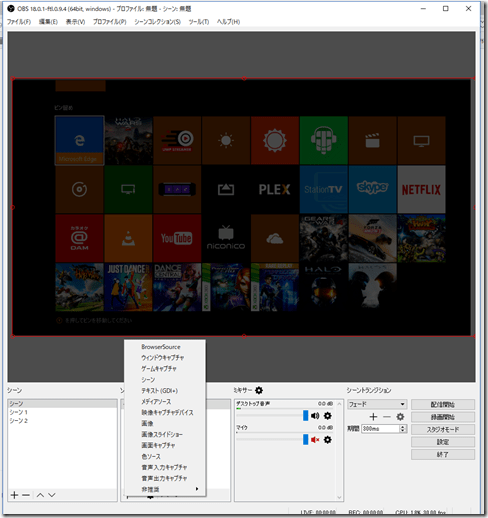Viewport: 488px width, 518px height.
Task: Click the OBS logo in the title bar
Action: 11,8
